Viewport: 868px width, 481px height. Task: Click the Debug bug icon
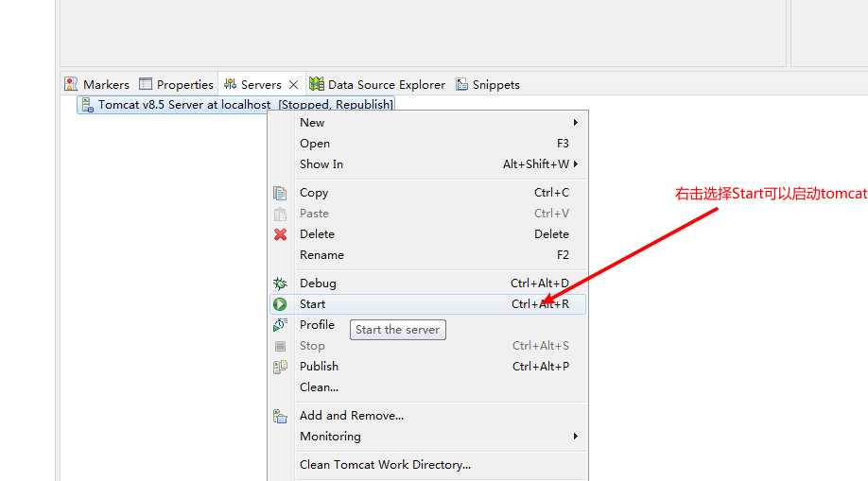click(x=280, y=283)
